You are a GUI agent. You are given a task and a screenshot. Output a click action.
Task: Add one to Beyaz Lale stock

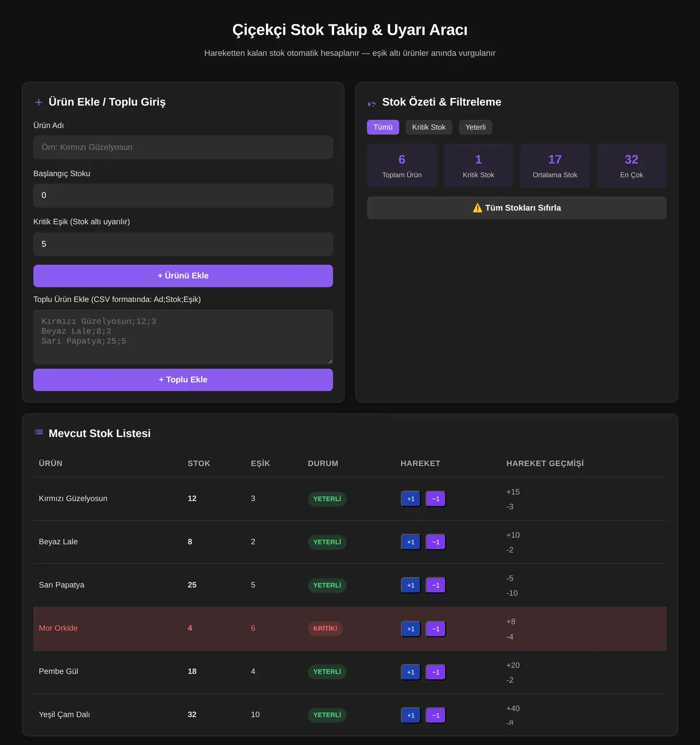pyautogui.click(x=411, y=542)
